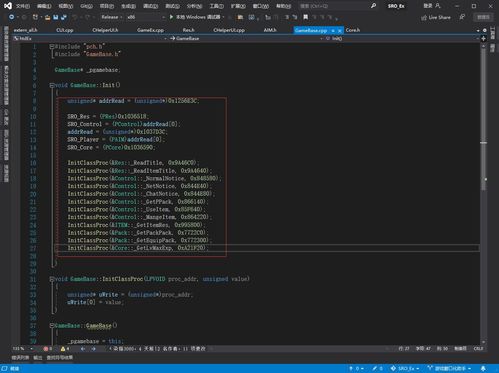Collapse the GameBase constructor outline toggle
Viewport: 499px width, 373px height.
52,326
